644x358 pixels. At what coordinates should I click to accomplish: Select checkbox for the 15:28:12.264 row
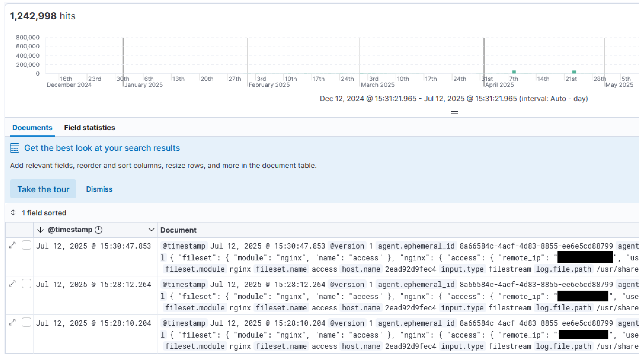pyautogui.click(x=26, y=284)
